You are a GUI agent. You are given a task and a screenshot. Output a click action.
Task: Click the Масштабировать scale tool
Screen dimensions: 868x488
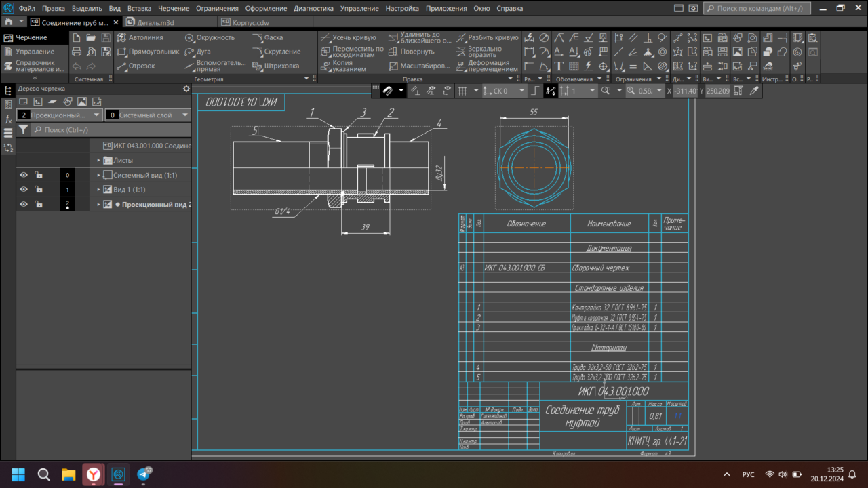click(x=419, y=66)
